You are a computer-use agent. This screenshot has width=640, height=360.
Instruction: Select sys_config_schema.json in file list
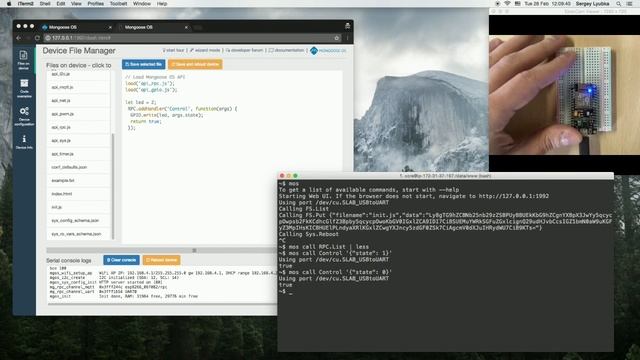(x=78, y=220)
